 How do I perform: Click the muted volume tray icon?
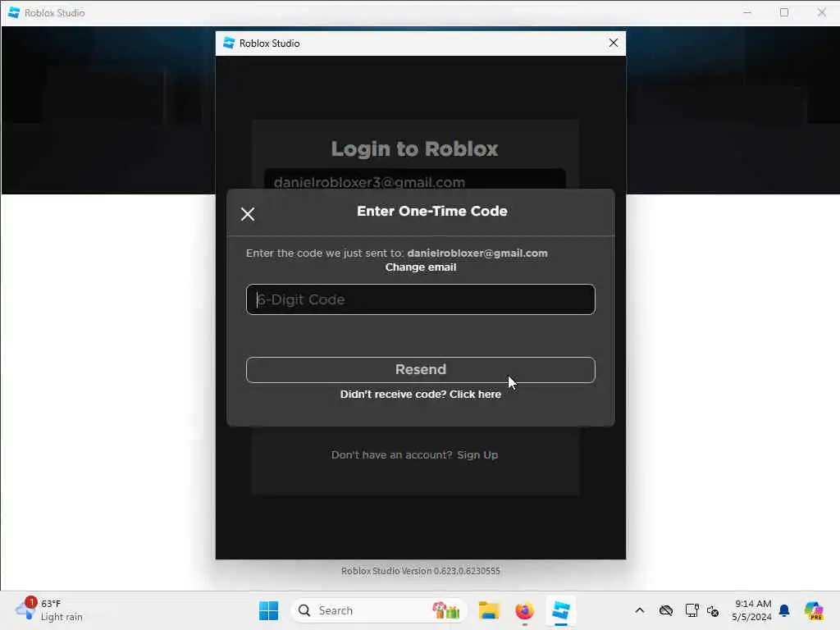(713, 611)
